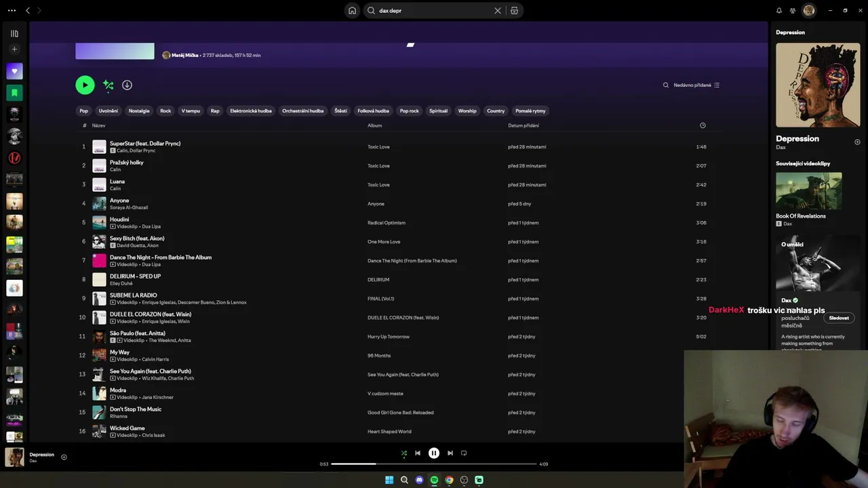Play the playlist with green button
868x488 pixels.
(85, 85)
